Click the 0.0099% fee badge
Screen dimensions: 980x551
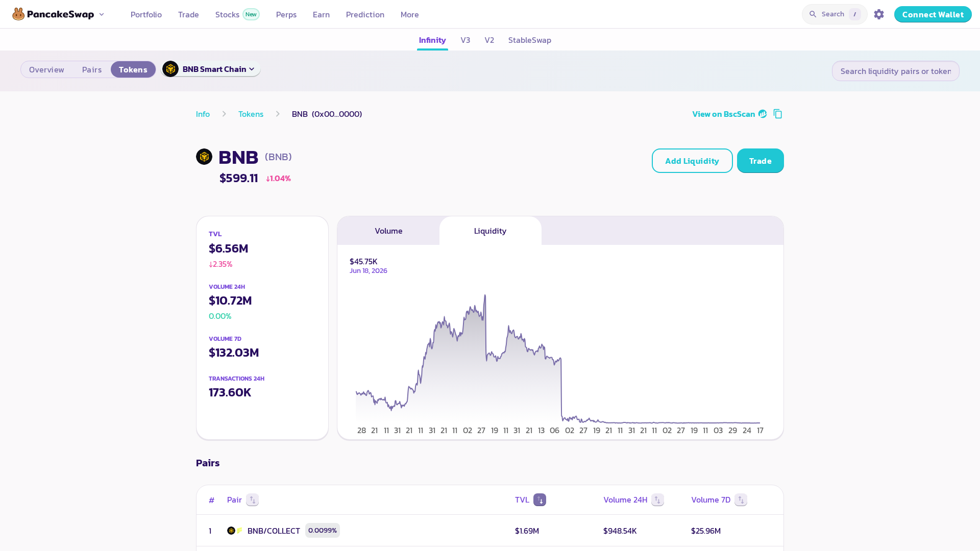point(323,531)
